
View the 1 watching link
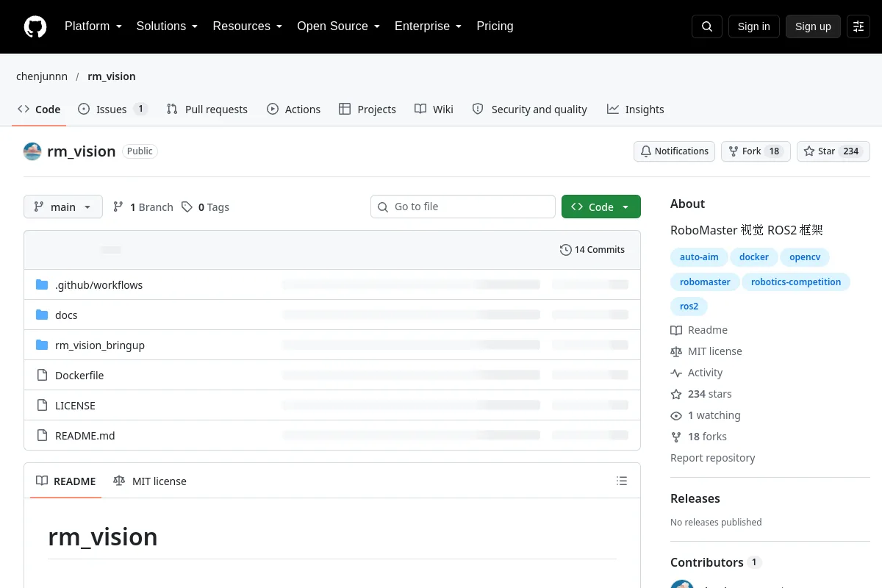[x=706, y=415]
